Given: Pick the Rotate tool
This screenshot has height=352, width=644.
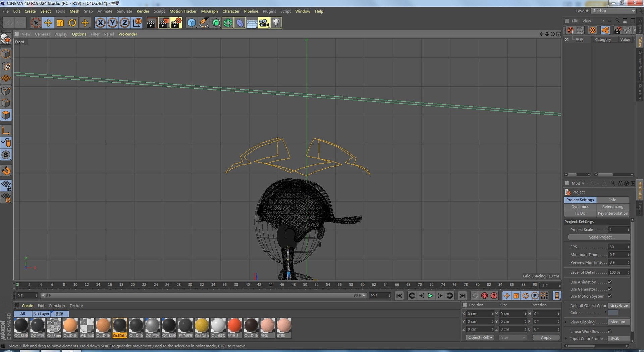Looking at the screenshot, I should [x=72, y=23].
